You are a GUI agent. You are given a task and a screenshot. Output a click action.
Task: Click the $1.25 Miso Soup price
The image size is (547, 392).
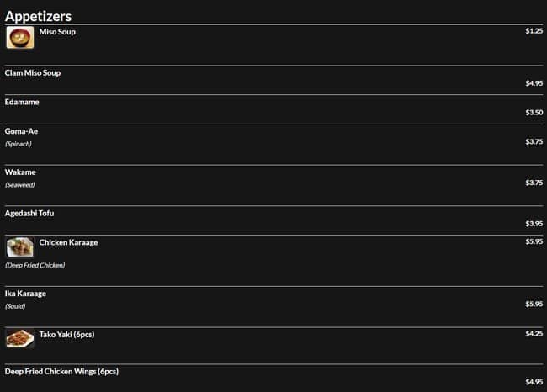coord(534,31)
